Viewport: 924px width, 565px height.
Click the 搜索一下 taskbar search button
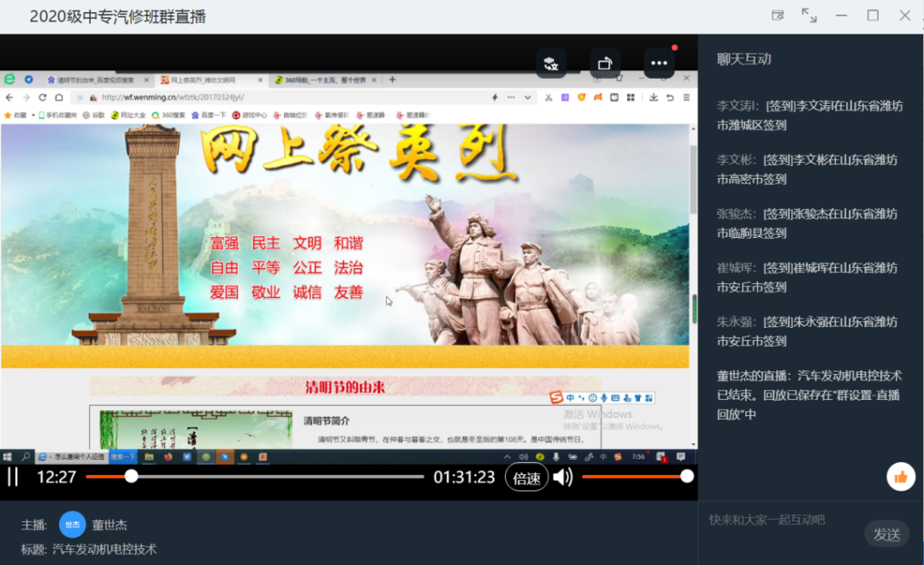(x=123, y=456)
